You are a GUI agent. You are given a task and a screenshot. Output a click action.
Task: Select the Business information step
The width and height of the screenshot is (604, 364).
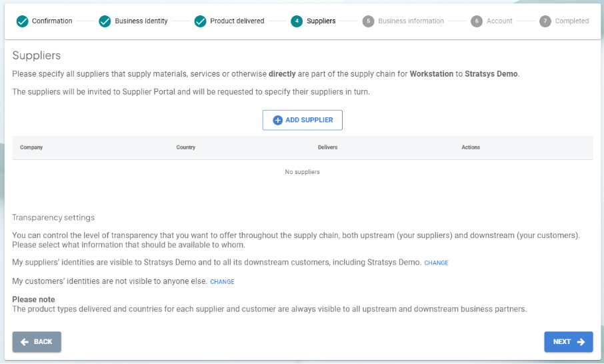point(411,21)
